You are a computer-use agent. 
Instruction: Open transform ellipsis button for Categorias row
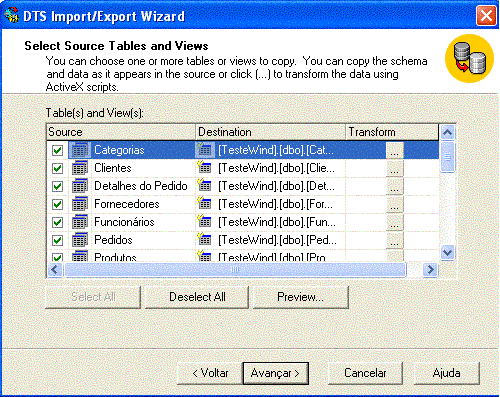[x=395, y=150]
